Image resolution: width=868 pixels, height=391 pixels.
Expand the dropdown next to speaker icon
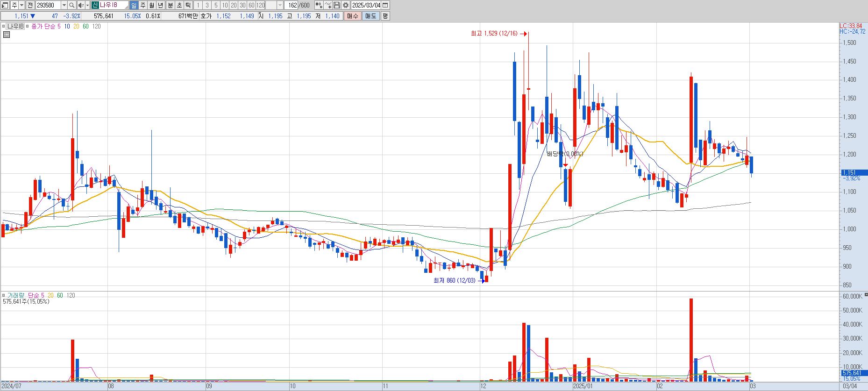click(87, 5)
